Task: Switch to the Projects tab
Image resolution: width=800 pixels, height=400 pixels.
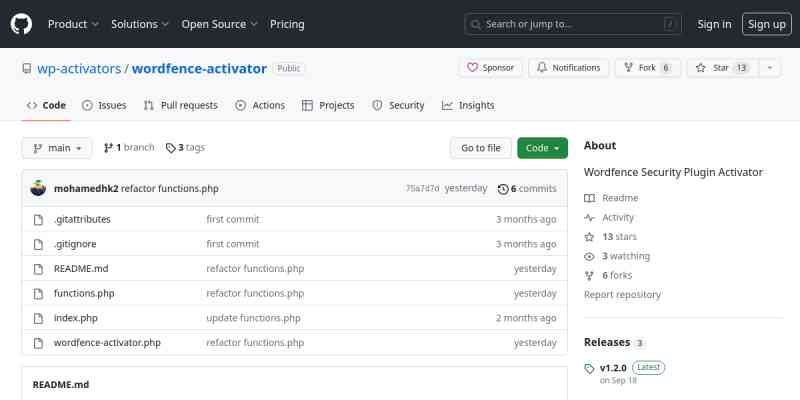Action: pos(328,105)
